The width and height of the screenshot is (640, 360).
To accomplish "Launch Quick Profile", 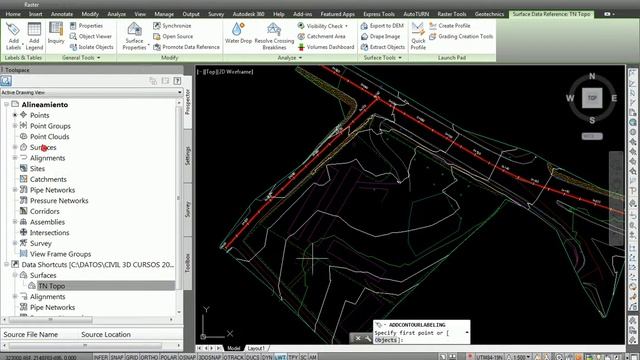I will [x=418, y=36].
